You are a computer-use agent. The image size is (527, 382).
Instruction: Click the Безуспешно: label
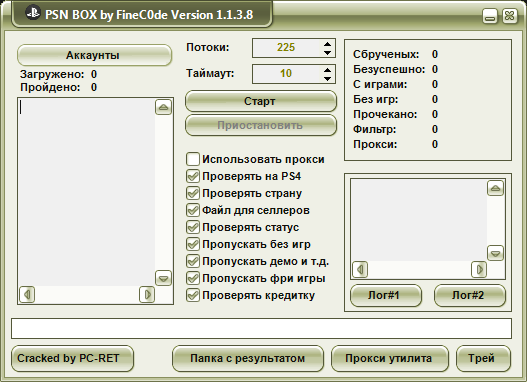point(389,69)
